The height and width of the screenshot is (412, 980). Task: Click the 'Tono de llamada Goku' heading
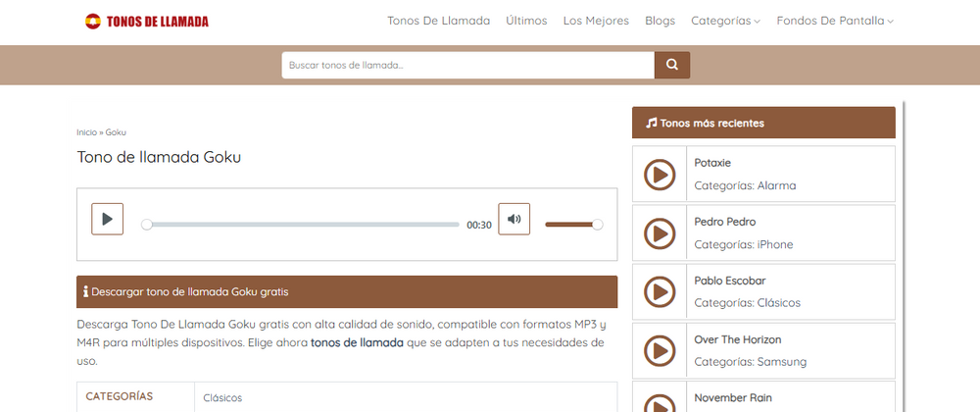pos(159,157)
